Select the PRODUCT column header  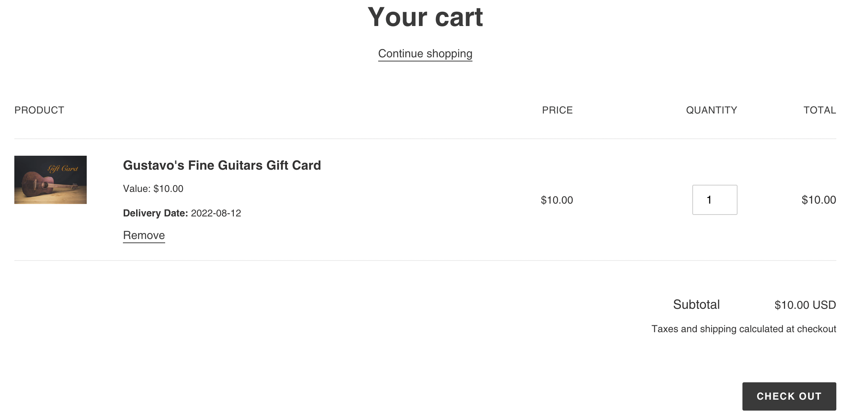[39, 110]
